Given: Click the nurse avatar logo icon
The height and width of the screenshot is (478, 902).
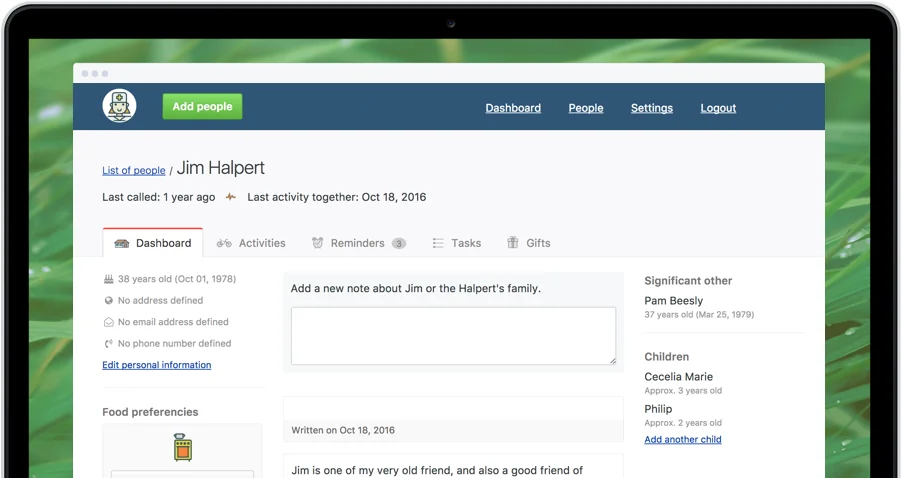Looking at the screenshot, I should pyautogui.click(x=120, y=106).
